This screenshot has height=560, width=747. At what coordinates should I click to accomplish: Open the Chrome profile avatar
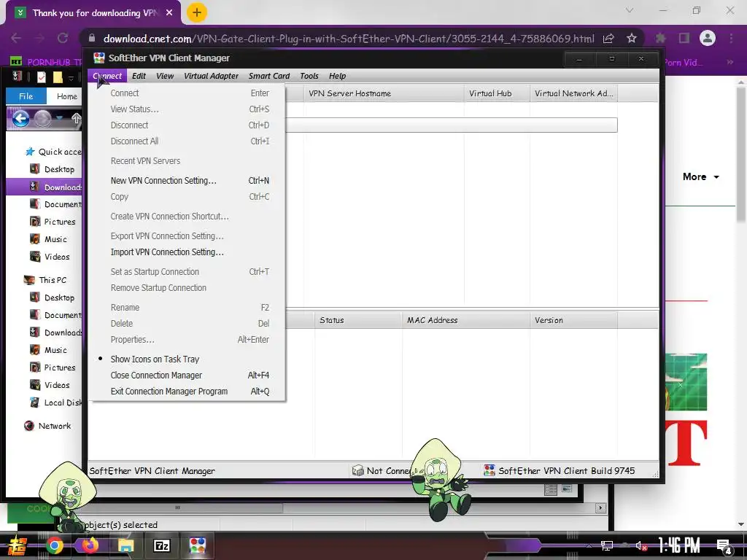click(708, 38)
